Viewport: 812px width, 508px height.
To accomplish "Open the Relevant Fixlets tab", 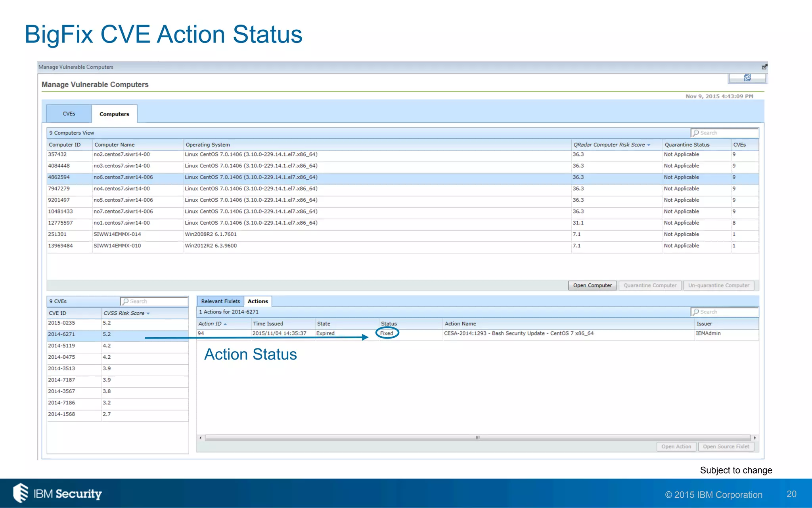I will coord(220,301).
